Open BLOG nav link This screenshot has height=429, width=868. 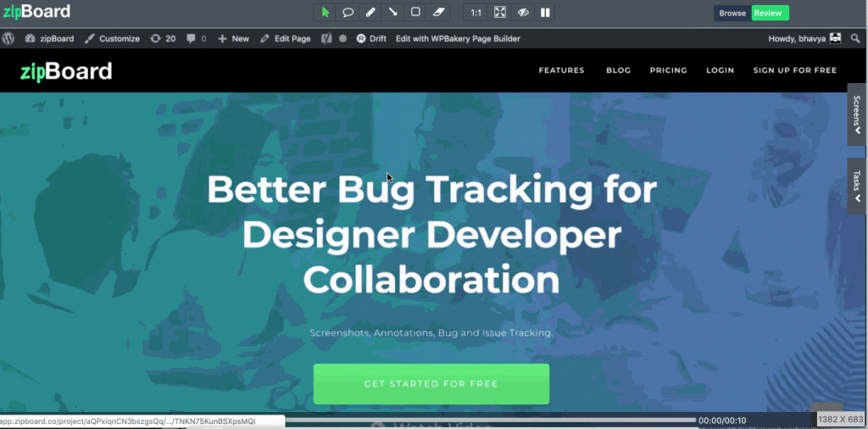coord(618,70)
